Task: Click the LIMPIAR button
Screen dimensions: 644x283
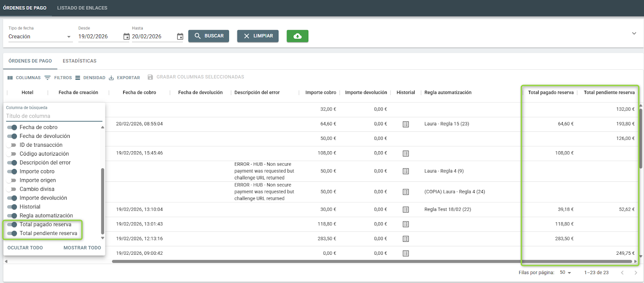Action: [x=258, y=36]
